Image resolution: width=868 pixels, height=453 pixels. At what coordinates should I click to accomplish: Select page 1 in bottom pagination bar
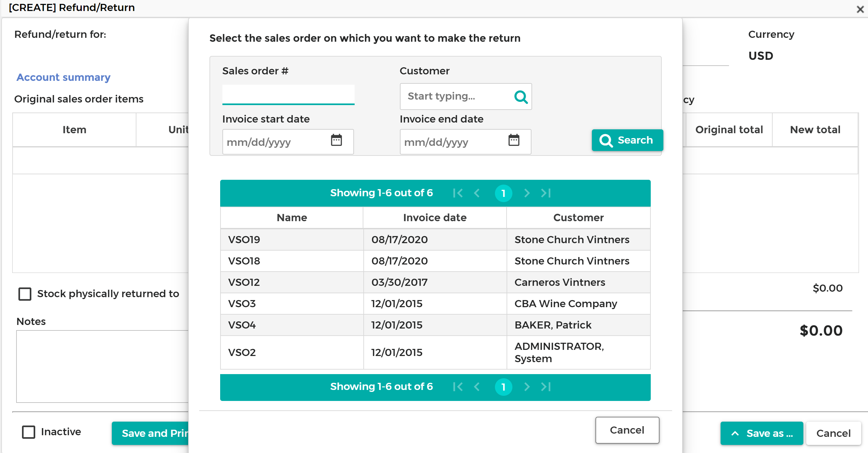click(503, 387)
